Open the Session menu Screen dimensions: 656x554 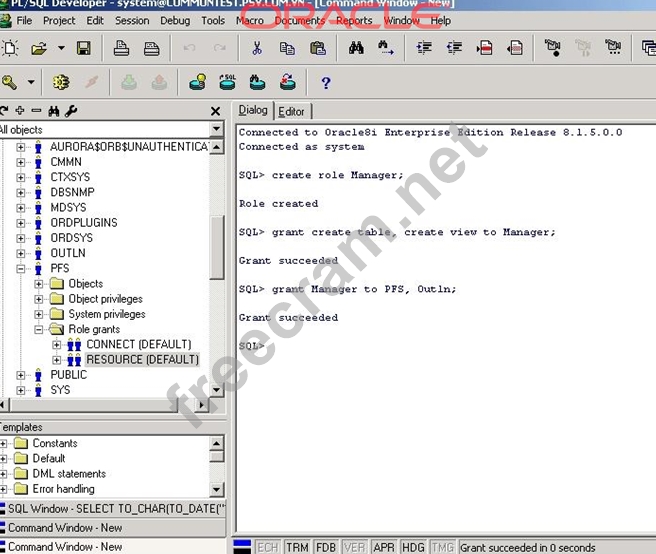point(132,21)
